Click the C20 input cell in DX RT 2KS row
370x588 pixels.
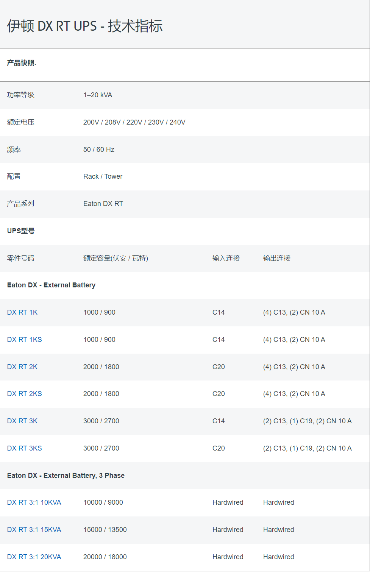click(219, 394)
